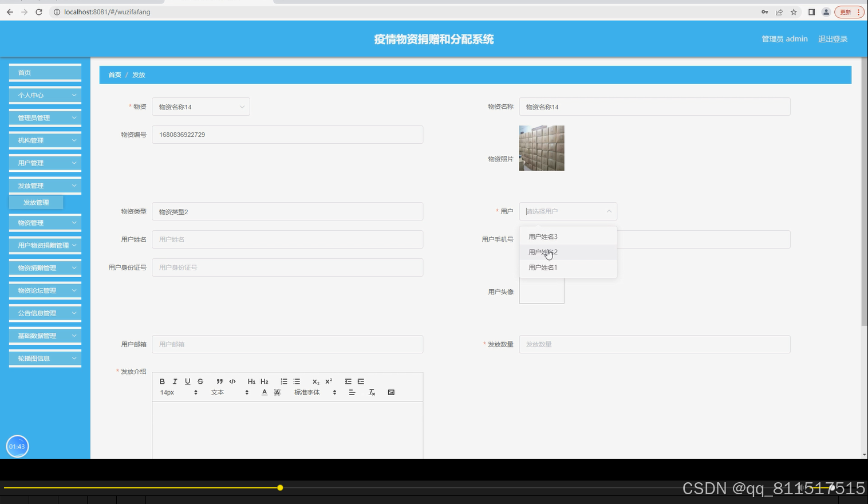Go to 首页 via the breadcrumb
Image resolution: width=868 pixels, height=504 pixels.
115,75
